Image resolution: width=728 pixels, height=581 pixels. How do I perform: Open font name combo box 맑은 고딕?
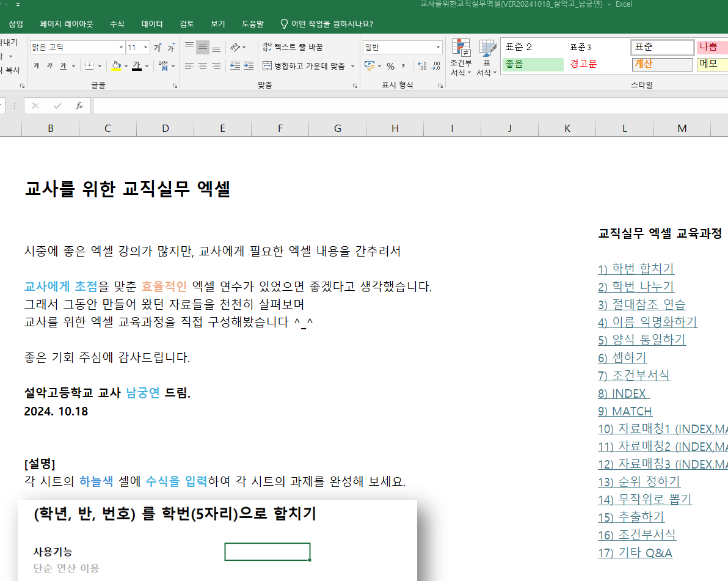[78, 48]
